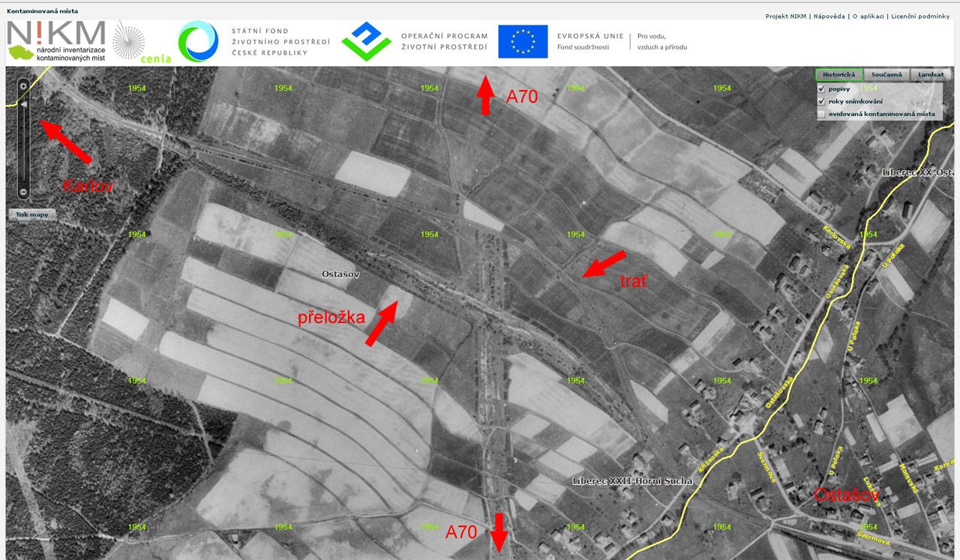
Task: Click the zoom out minus button
Action: [x=23, y=192]
